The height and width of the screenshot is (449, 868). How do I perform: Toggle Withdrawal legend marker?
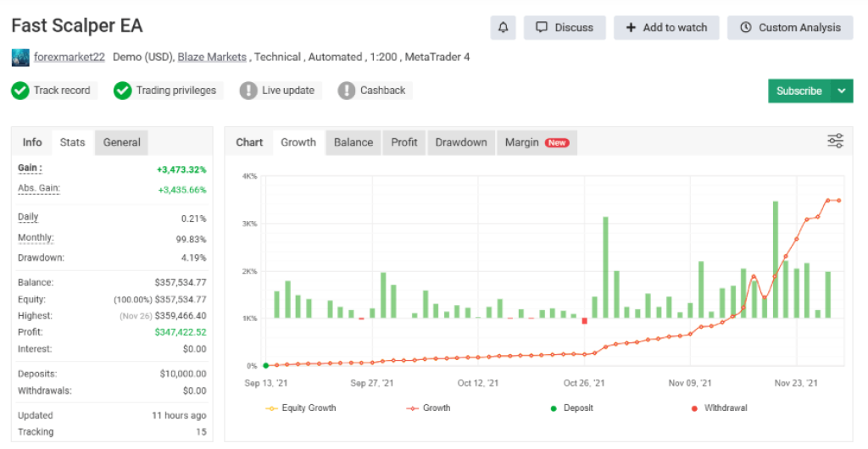click(720, 408)
